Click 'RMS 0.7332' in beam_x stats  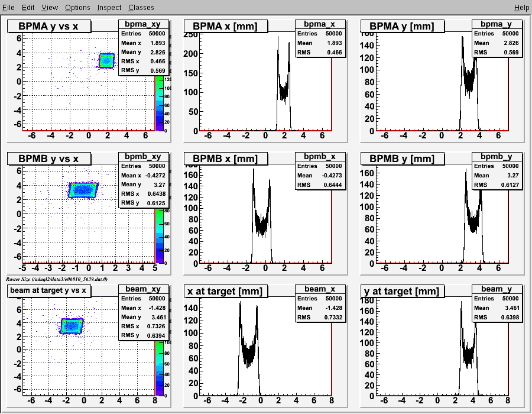coord(320,317)
